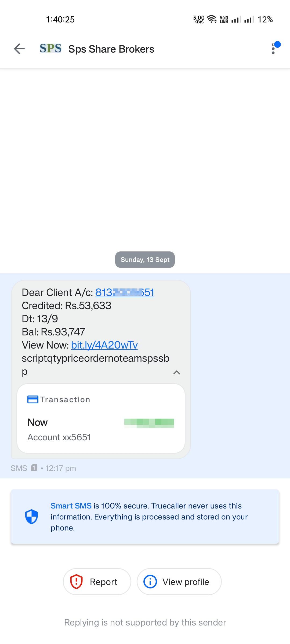Tap the blurred green transaction amount

149,423
